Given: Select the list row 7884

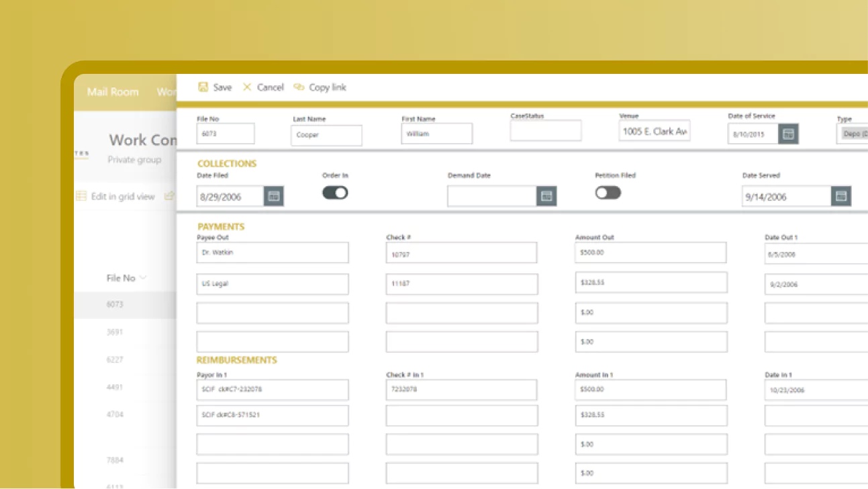Looking at the screenshot, I should tap(125, 460).
